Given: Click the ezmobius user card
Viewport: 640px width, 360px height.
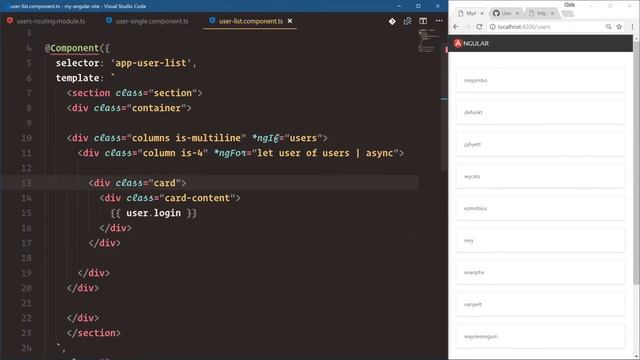Looking at the screenshot, I should [x=540, y=208].
